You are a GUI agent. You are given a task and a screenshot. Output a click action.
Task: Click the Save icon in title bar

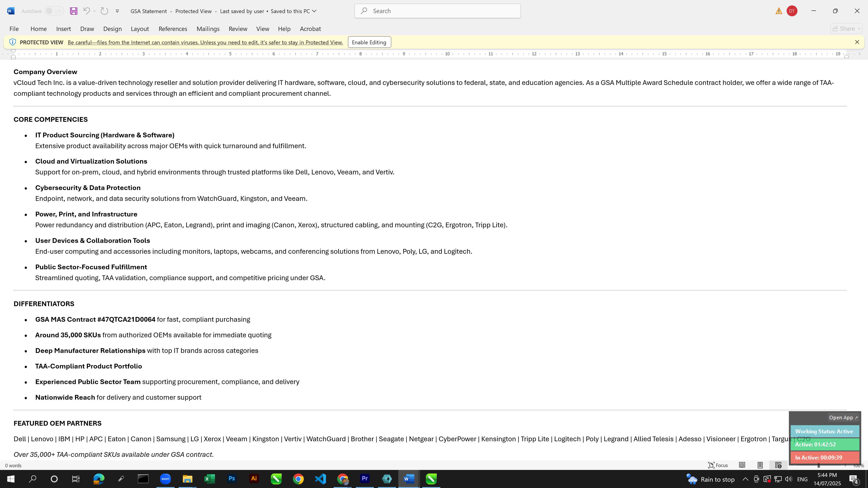point(73,11)
